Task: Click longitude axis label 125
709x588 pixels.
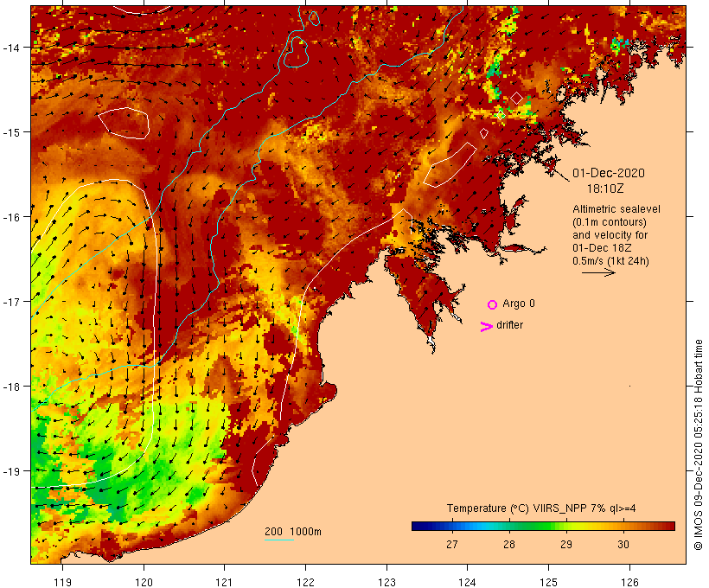Action: [x=548, y=582]
